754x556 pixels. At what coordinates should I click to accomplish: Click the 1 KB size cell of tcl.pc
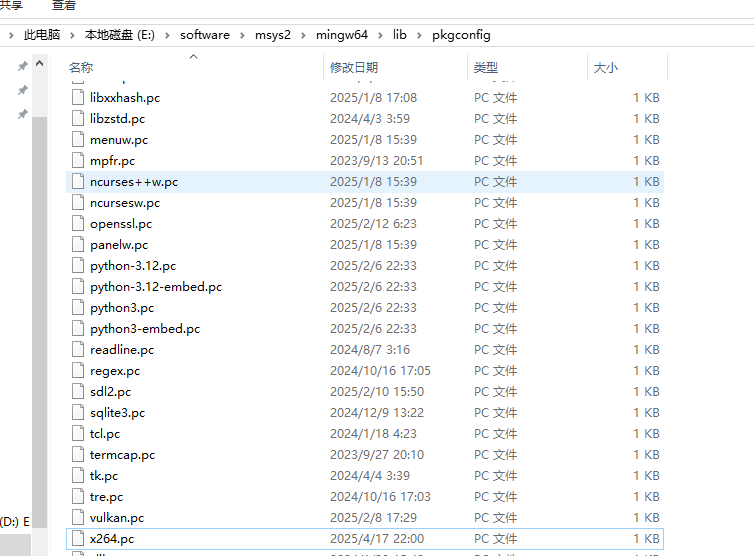646,434
